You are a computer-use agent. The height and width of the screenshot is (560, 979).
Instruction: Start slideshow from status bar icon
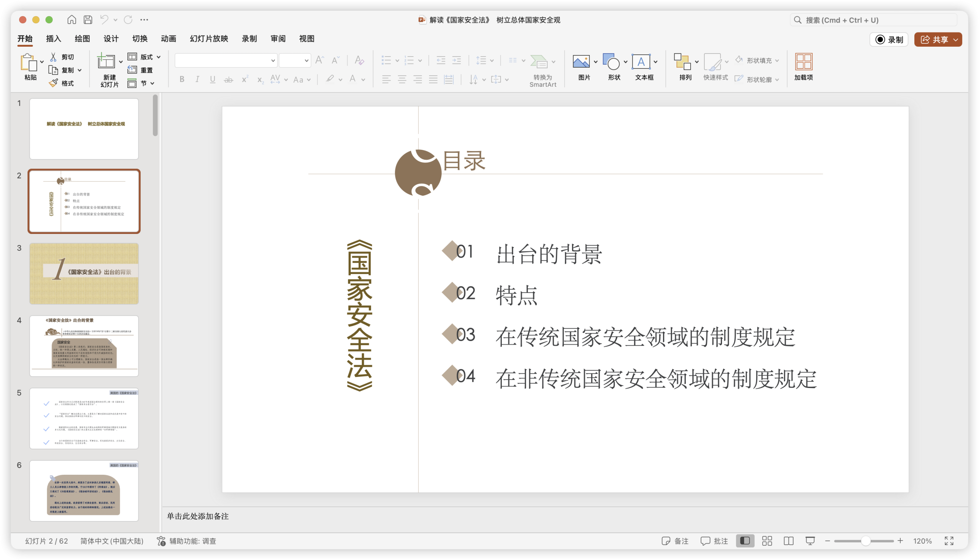click(810, 541)
